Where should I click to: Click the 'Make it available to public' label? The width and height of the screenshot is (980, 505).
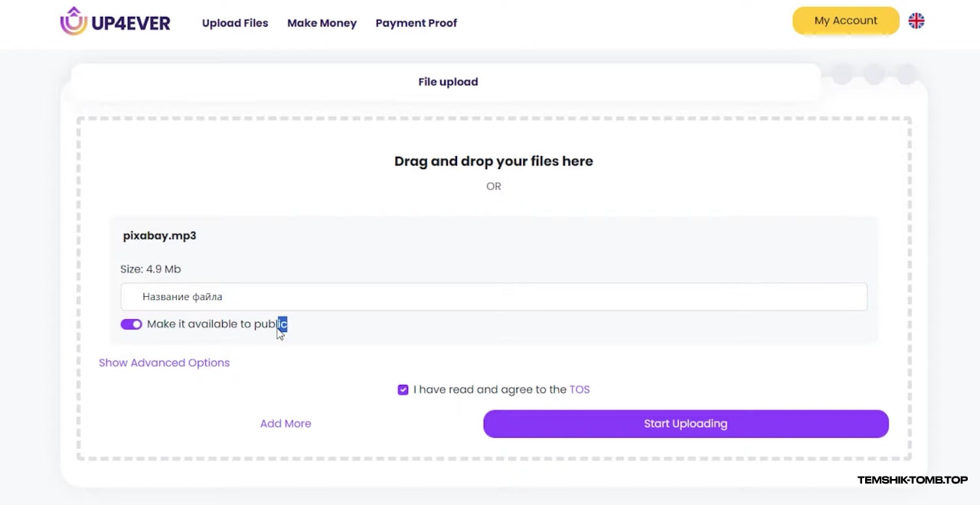tap(217, 324)
